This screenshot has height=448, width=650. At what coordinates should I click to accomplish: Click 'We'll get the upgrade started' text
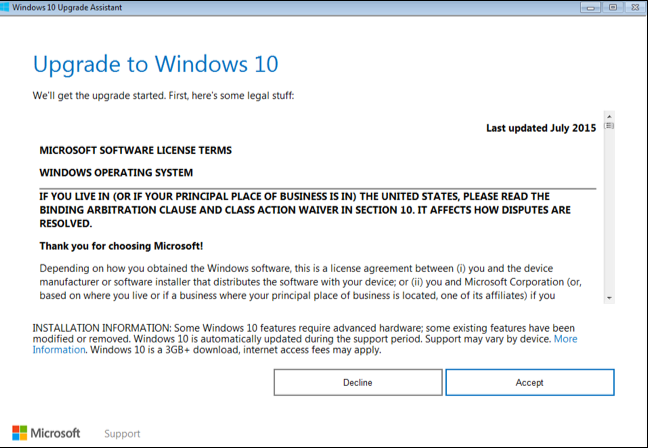(x=163, y=96)
